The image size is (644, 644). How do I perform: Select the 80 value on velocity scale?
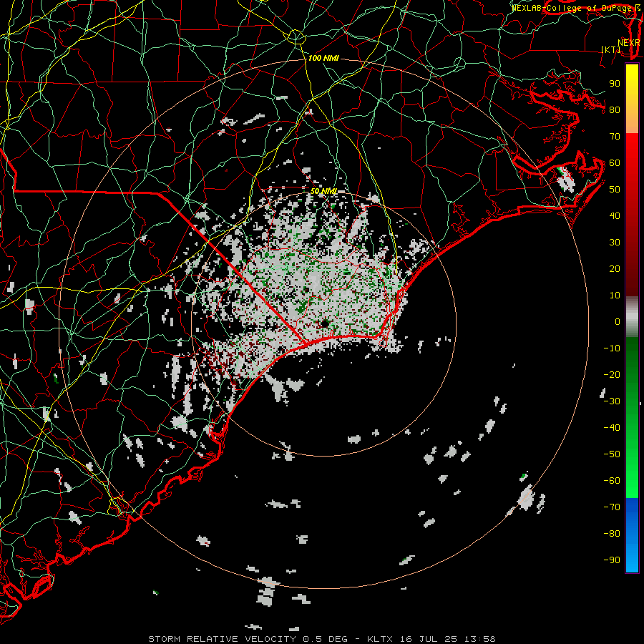click(x=615, y=109)
